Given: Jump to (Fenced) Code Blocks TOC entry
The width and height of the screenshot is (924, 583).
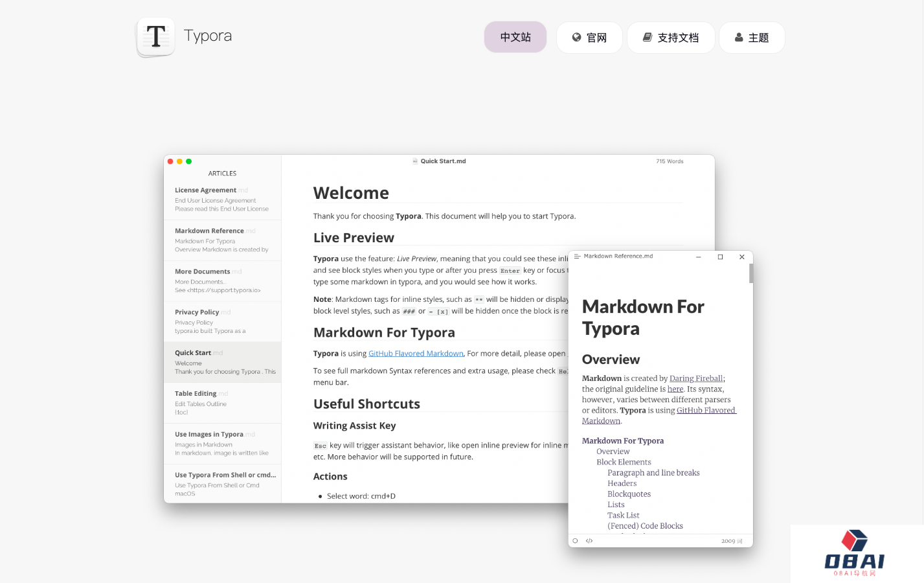Looking at the screenshot, I should pos(645,526).
